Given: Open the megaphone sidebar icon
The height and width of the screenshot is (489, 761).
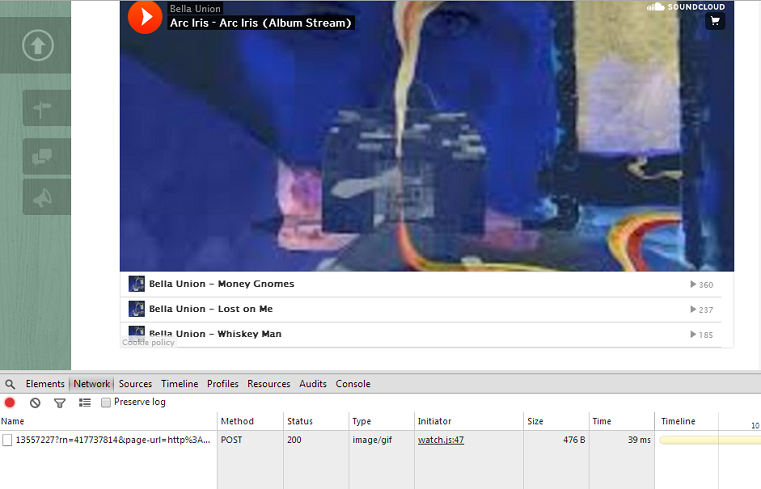Looking at the screenshot, I should [47, 197].
